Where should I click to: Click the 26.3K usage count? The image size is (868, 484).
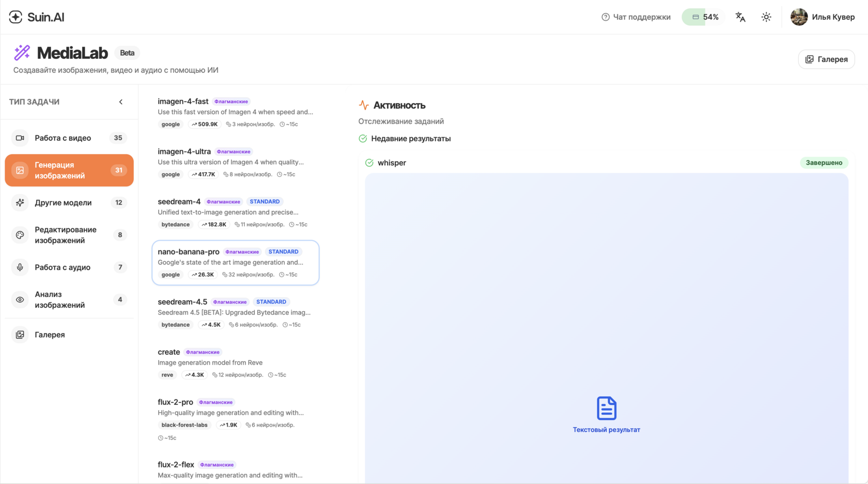[203, 275]
